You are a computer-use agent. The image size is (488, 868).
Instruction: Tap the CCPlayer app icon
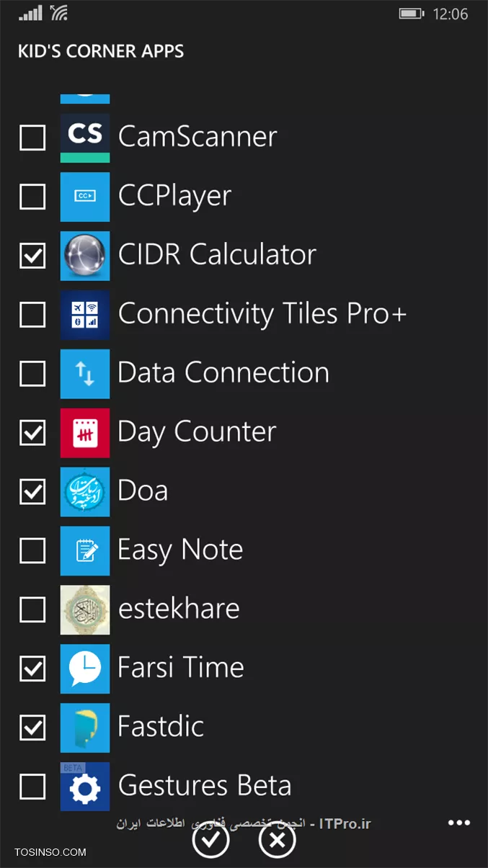(85, 197)
